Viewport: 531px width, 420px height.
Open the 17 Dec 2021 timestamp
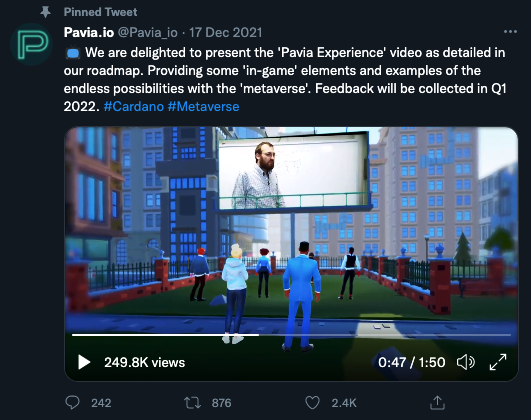click(226, 33)
